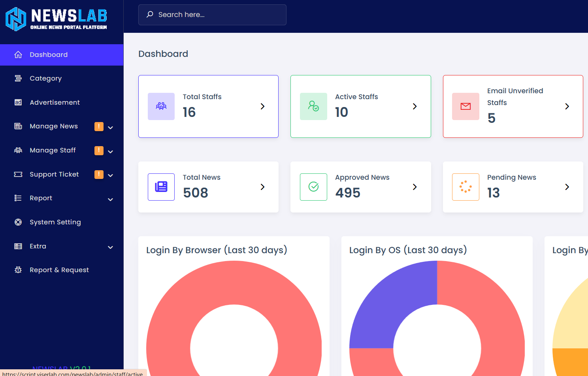Click the search magnifier icon
Screen dimensions: 588x376
point(150,15)
